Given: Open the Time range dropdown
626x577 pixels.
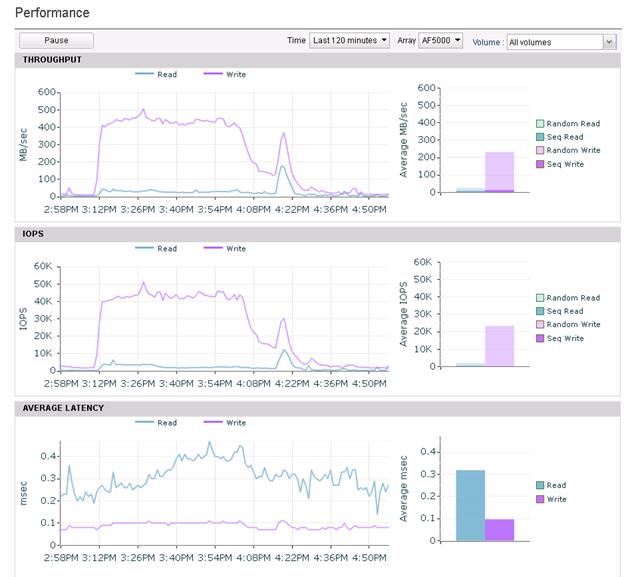Looking at the screenshot, I should (349, 40).
